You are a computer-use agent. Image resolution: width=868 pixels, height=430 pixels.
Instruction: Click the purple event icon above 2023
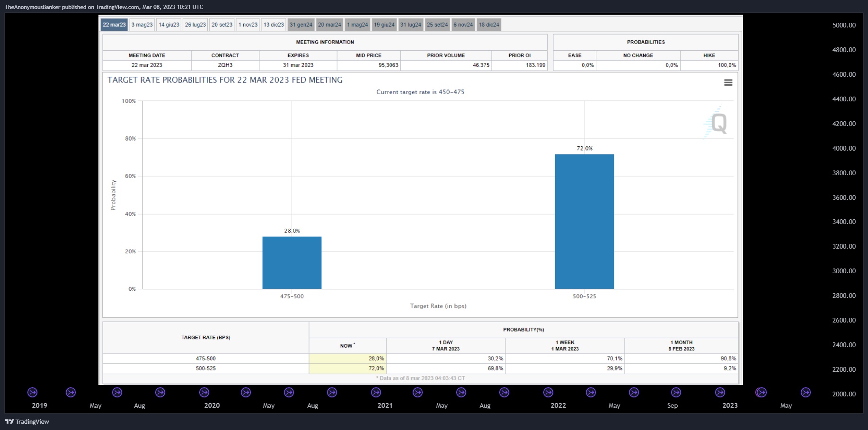720,392
